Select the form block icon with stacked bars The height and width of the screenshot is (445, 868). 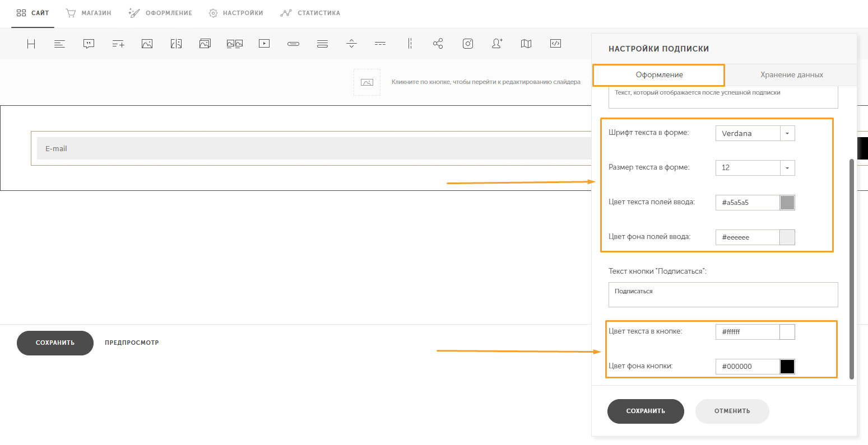point(322,44)
